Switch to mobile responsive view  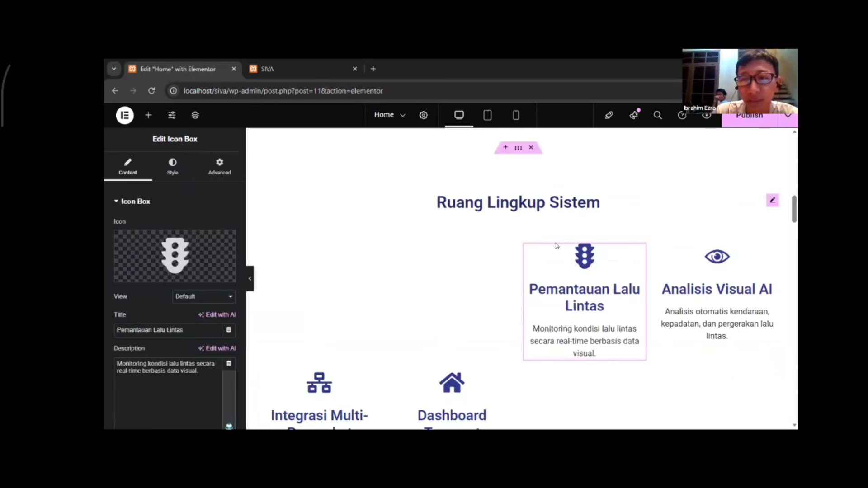[x=516, y=115]
